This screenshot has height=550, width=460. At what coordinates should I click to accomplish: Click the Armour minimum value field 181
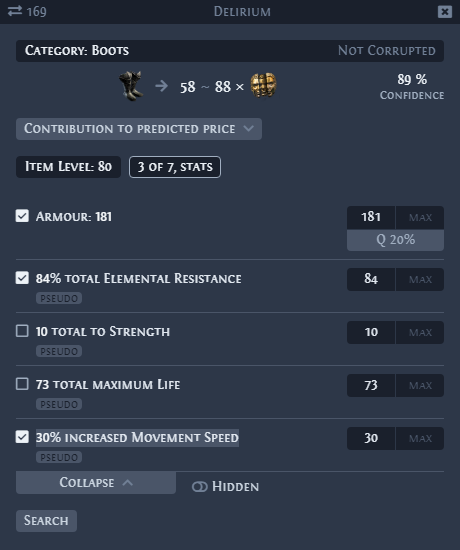[x=371, y=217]
